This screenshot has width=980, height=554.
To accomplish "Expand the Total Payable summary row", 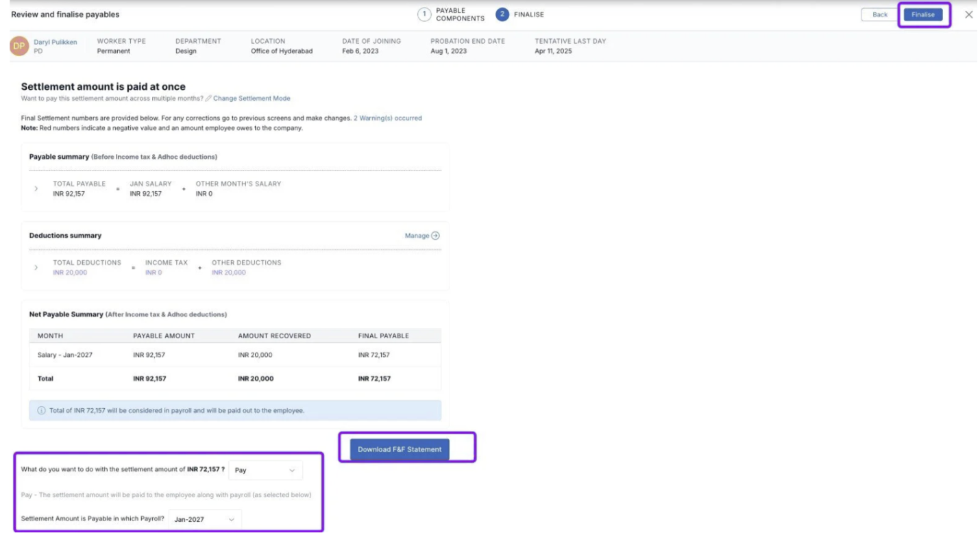I will [36, 188].
